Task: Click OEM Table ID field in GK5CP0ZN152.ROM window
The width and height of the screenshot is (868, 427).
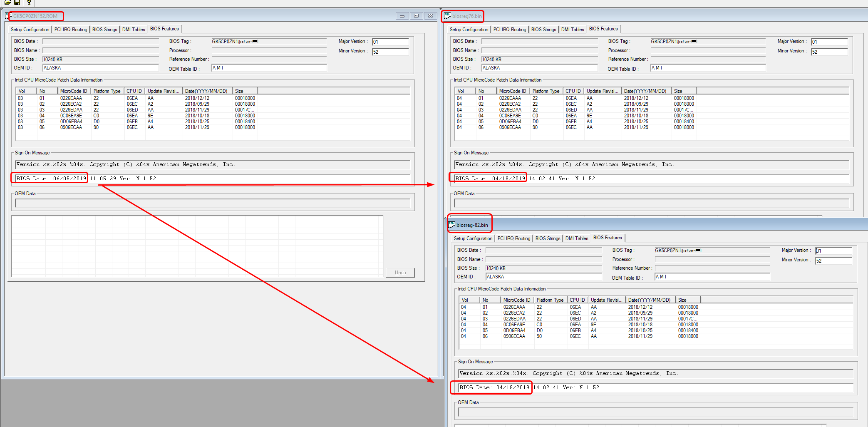Action: 269,68
